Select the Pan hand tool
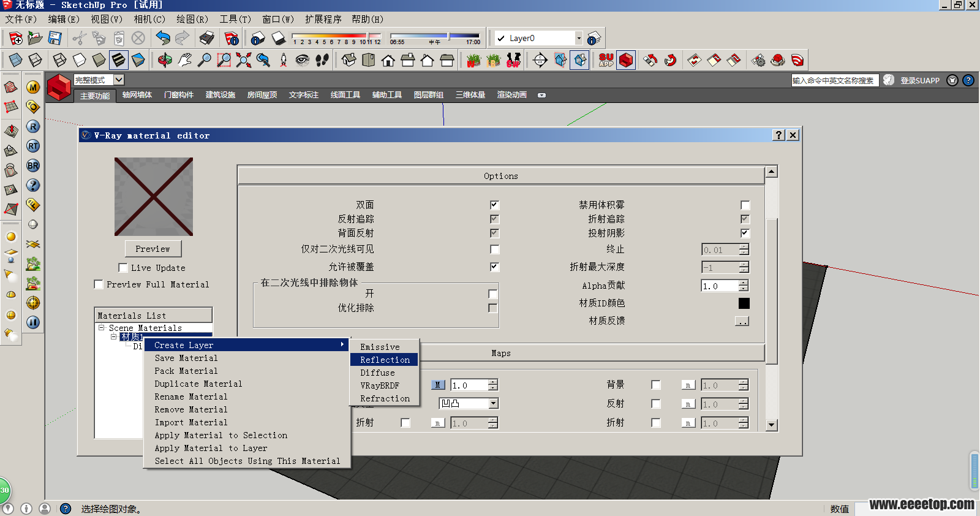The width and height of the screenshot is (980, 516). pos(184,60)
